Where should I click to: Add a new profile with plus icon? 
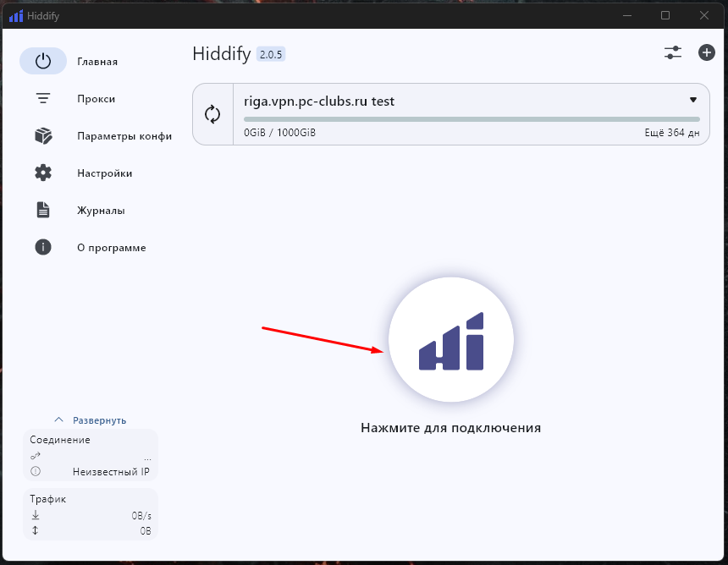coord(706,52)
